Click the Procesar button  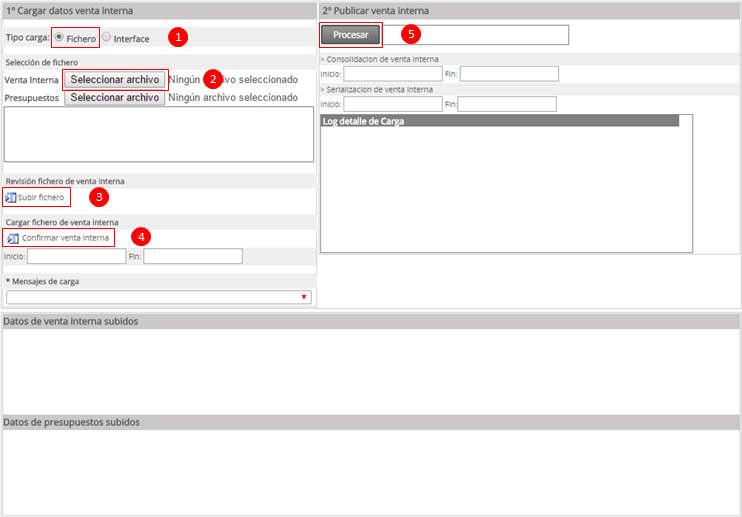351,35
